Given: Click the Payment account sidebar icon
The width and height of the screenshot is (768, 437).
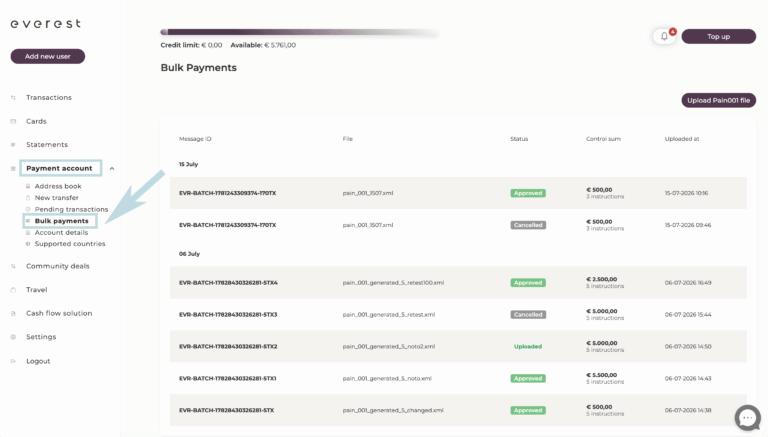Looking at the screenshot, I should [x=13, y=168].
